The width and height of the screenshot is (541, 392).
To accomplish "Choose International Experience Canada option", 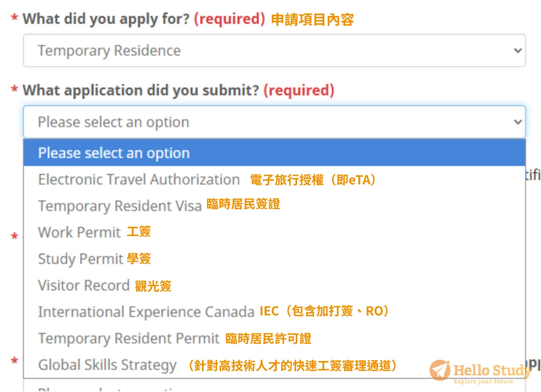I will 274,312.
